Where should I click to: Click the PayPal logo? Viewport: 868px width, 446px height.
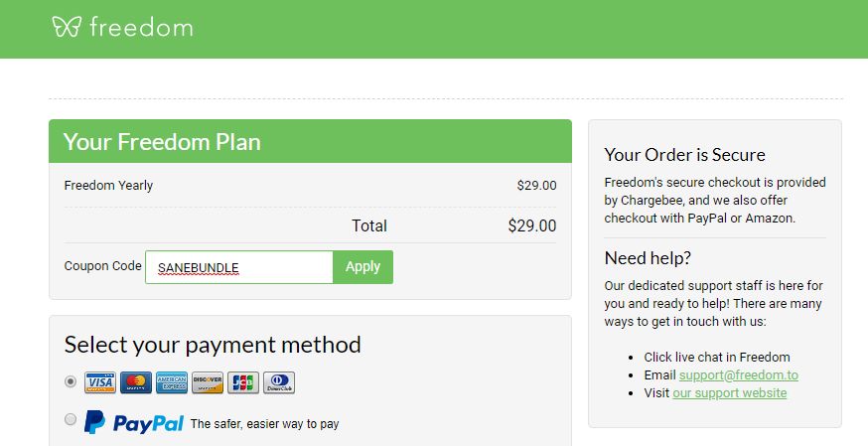(x=134, y=422)
